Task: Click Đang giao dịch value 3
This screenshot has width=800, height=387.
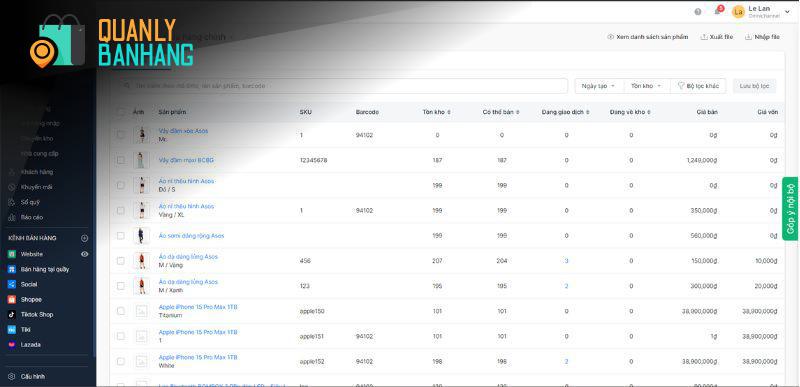Action: (x=566, y=261)
